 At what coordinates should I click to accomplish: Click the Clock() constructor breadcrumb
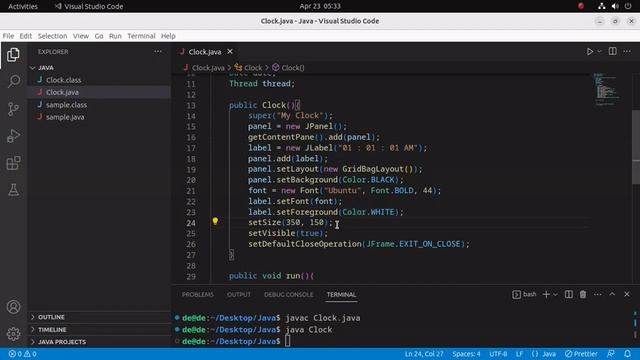tap(288, 68)
